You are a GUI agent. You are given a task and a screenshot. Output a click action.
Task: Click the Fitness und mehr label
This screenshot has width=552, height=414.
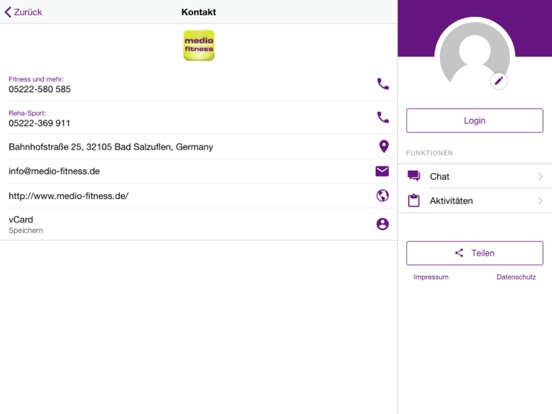click(x=36, y=79)
